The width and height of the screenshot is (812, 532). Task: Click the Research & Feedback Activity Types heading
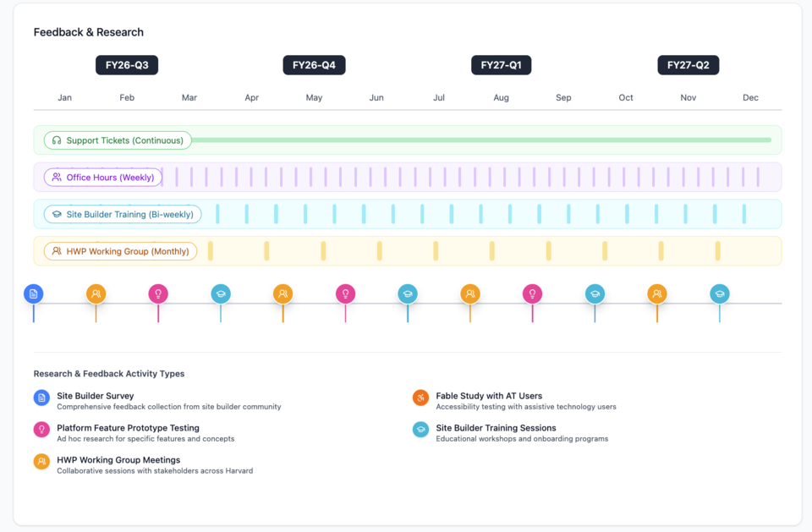(109, 374)
